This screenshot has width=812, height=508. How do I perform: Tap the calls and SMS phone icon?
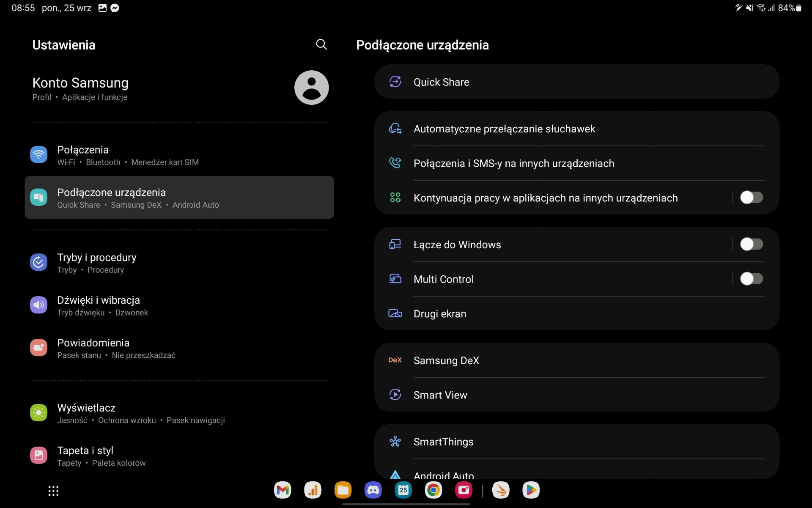(x=395, y=163)
